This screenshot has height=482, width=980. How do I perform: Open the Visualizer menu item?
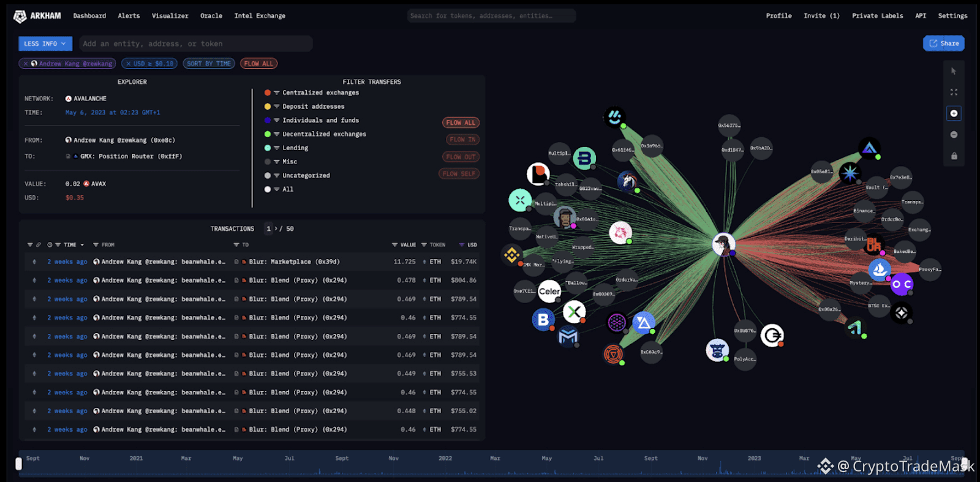[170, 16]
